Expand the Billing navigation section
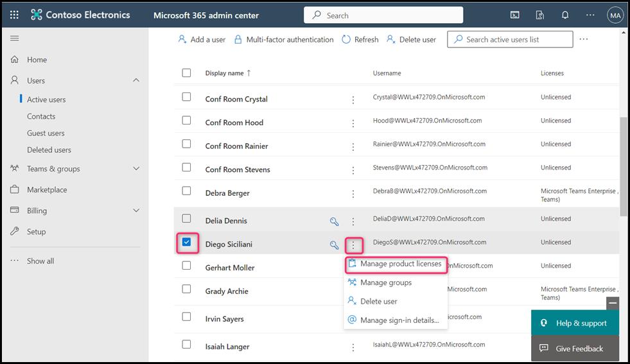Screen dimensions: 630x364 click(136, 211)
